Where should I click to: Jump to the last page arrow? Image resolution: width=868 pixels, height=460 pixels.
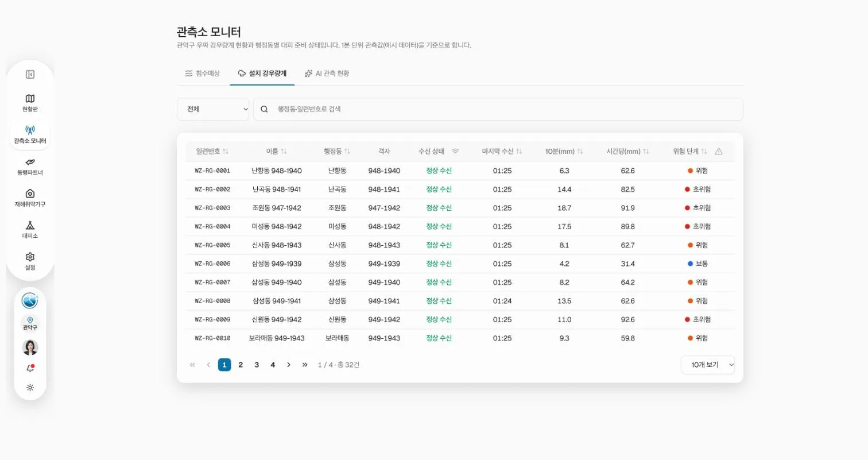[x=305, y=365]
